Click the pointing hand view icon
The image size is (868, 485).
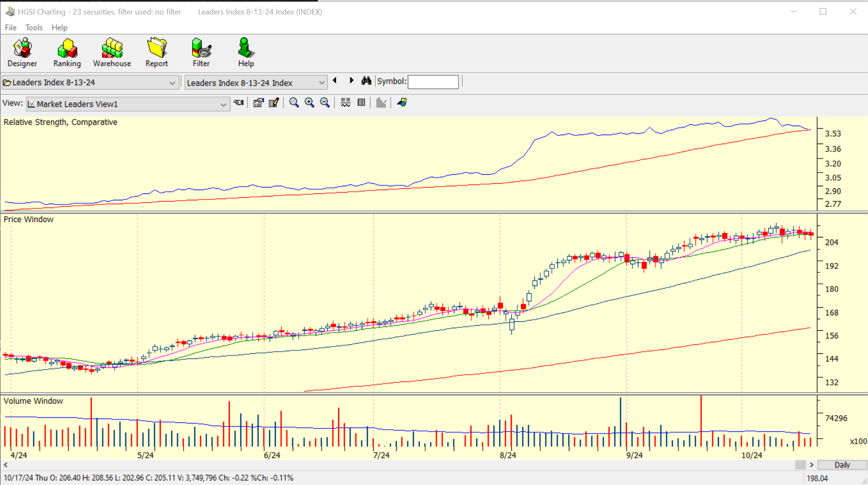pyautogui.click(x=239, y=103)
